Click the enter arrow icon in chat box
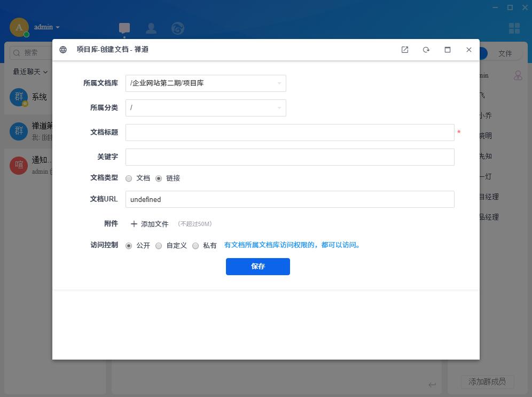Viewport: 532px width, 397px height. [432, 385]
